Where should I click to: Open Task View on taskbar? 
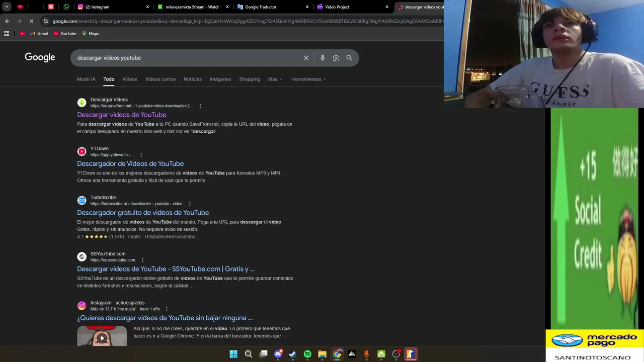point(263,354)
